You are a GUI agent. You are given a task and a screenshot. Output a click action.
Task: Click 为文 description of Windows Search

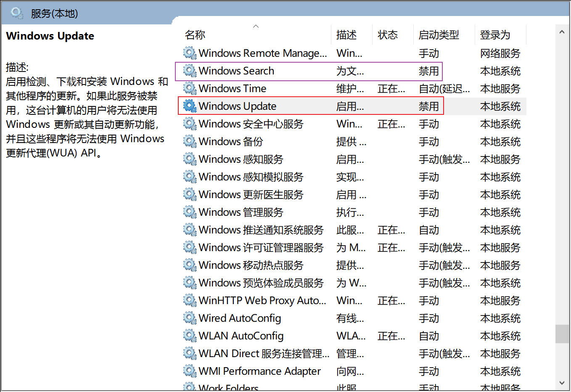[x=350, y=71]
